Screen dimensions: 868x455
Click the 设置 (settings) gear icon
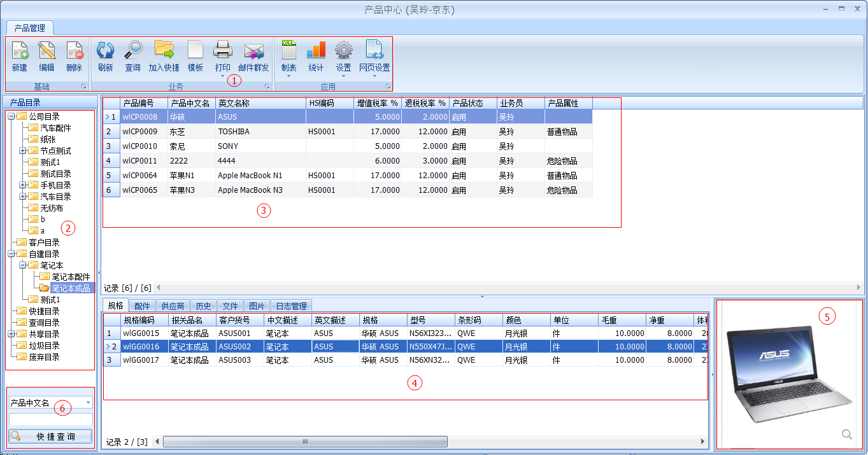344,50
